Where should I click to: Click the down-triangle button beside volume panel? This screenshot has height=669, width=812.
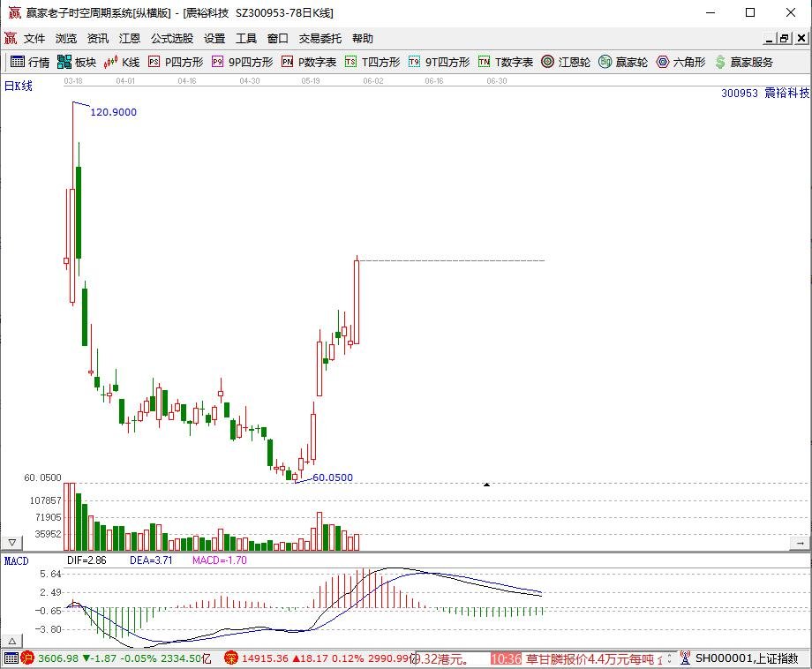(x=11, y=543)
